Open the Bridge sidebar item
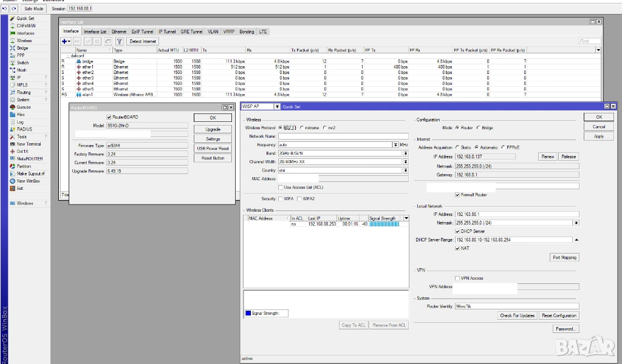Viewport: 622px width, 364px height. click(22, 48)
